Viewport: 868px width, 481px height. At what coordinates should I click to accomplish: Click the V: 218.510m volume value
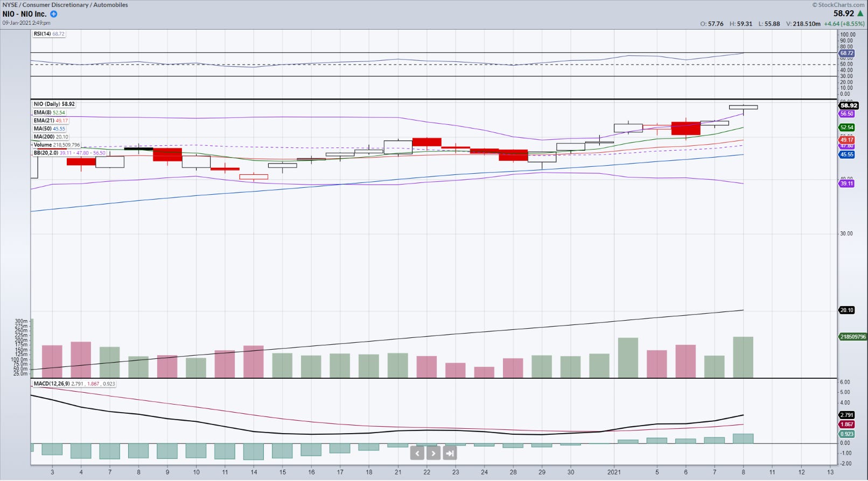click(803, 24)
